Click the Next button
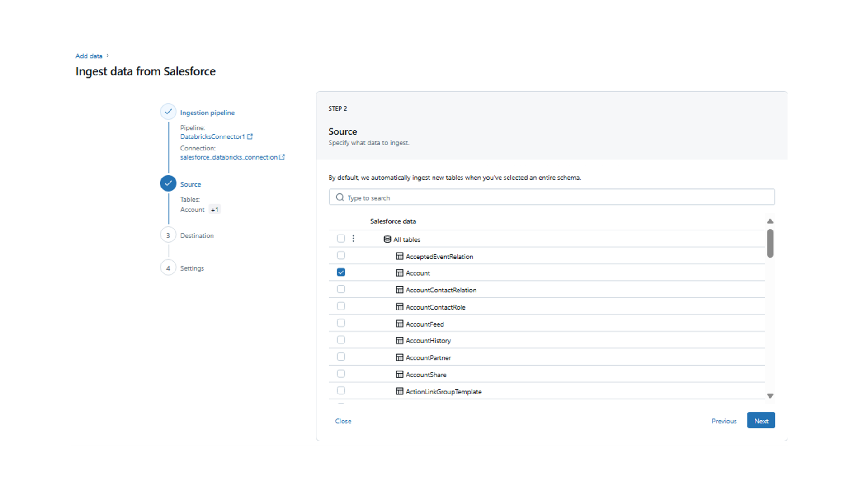The width and height of the screenshot is (868, 488). 761,420
